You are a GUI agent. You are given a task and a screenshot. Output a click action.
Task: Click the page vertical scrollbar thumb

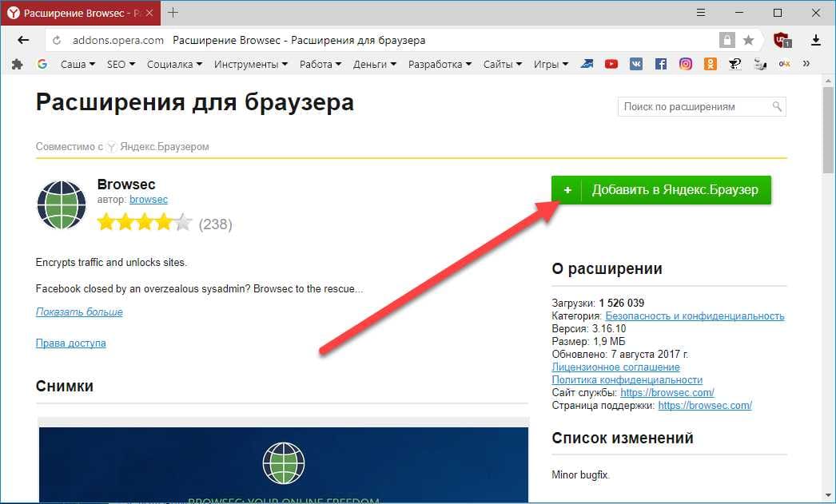point(827,130)
